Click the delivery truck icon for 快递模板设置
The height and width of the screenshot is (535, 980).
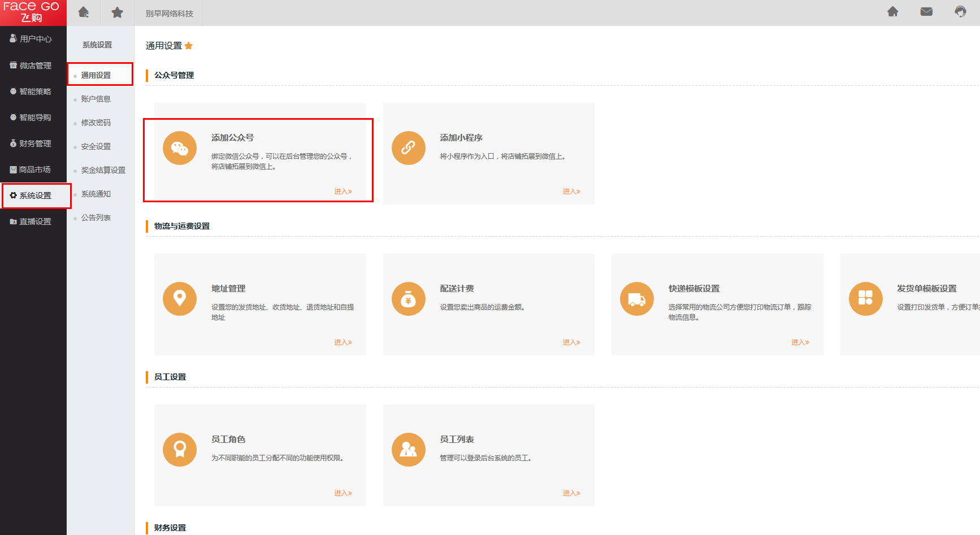click(637, 299)
